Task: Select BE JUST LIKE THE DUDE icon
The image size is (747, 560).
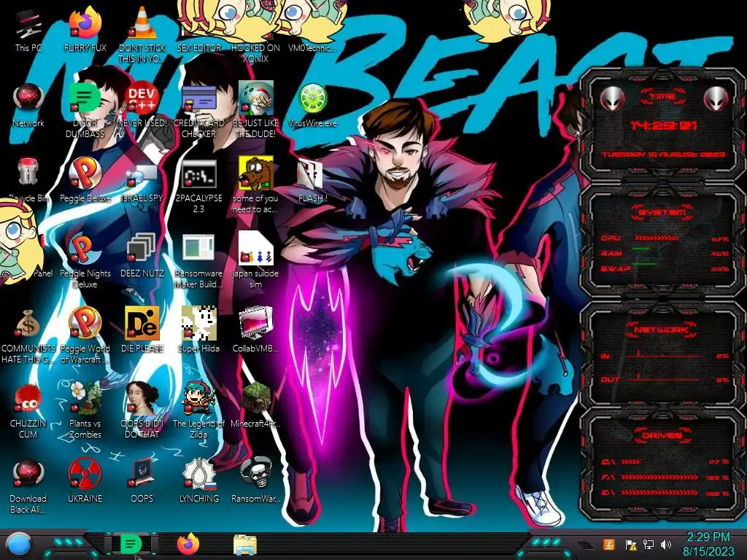Action: pyautogui.click(x=255, y=111)
